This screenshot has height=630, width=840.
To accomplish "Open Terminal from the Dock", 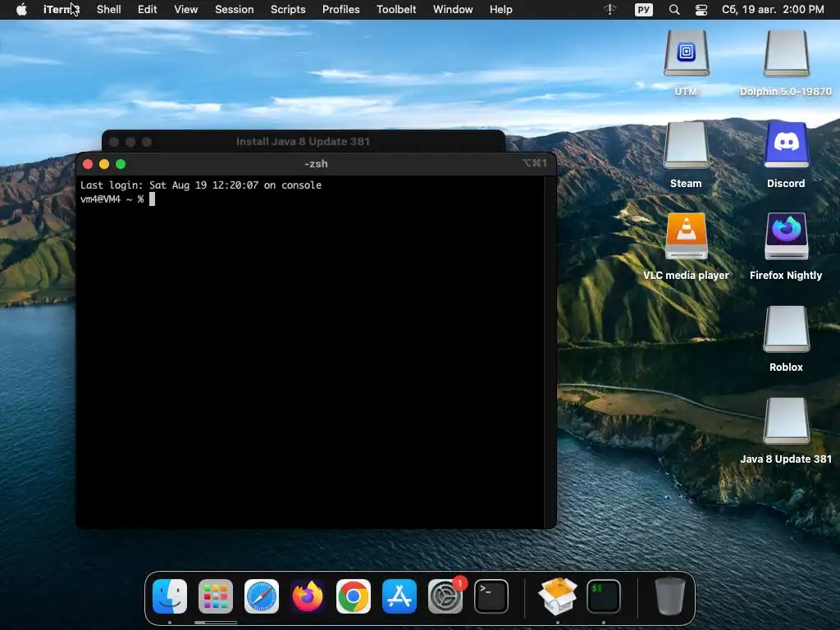I will pyautogui.click(x=491, y=596).
